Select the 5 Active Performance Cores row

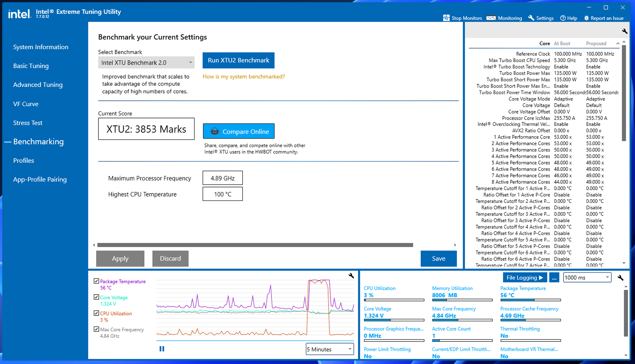click(544, 163)
